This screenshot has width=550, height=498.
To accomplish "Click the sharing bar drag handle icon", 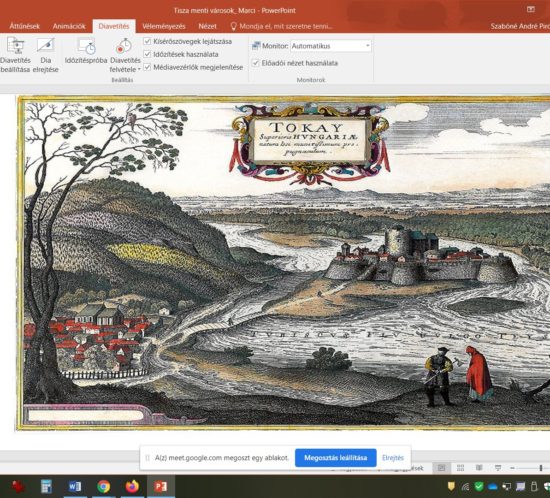I will point(147,458).
